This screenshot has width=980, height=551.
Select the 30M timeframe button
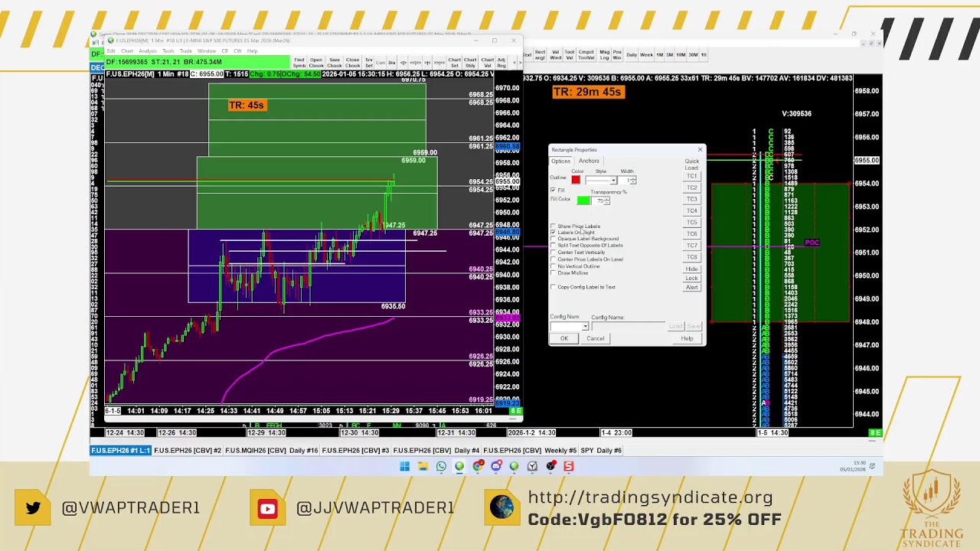pyautogui.click(x=694, y=54)
